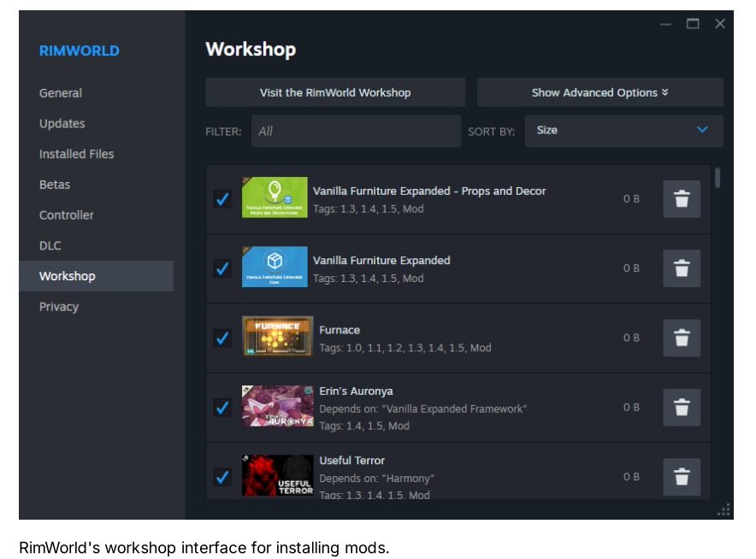Open the General settings tab
This screenshot has height=559, width=756.
pyautogui.click(x=61, y=93)
